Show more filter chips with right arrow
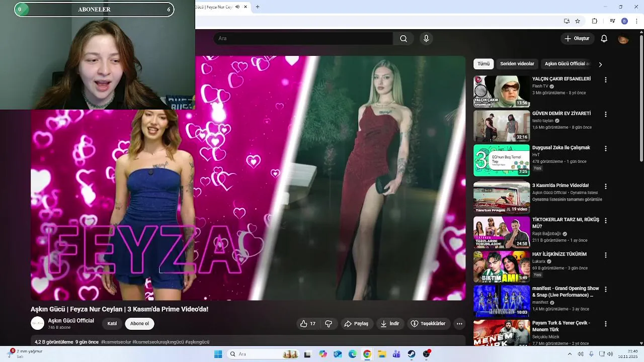 600,64
